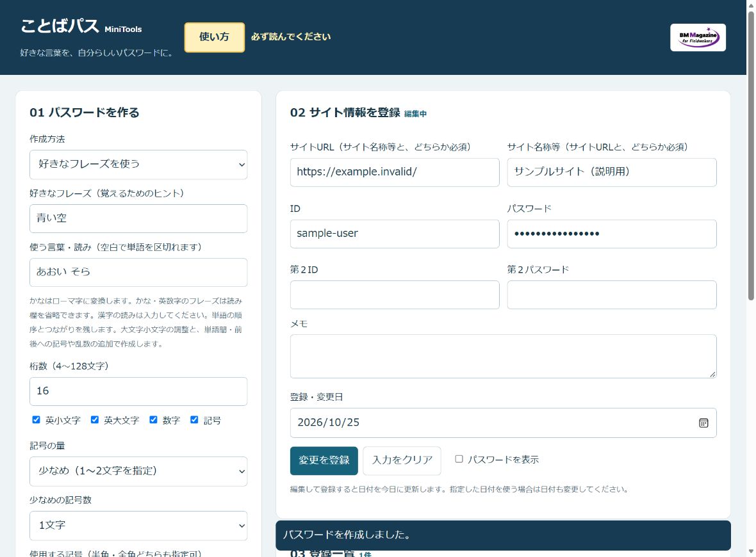Screen dimensions: 756x557
Task: Open the BM Magazine logo link
Action: click(698, 37)
